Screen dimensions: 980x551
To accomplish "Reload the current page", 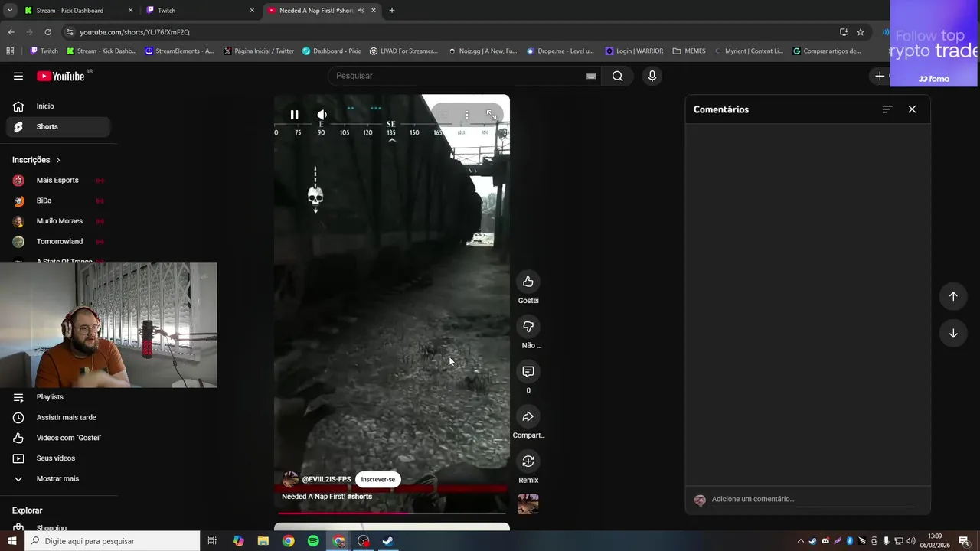I will click(47, 32).
